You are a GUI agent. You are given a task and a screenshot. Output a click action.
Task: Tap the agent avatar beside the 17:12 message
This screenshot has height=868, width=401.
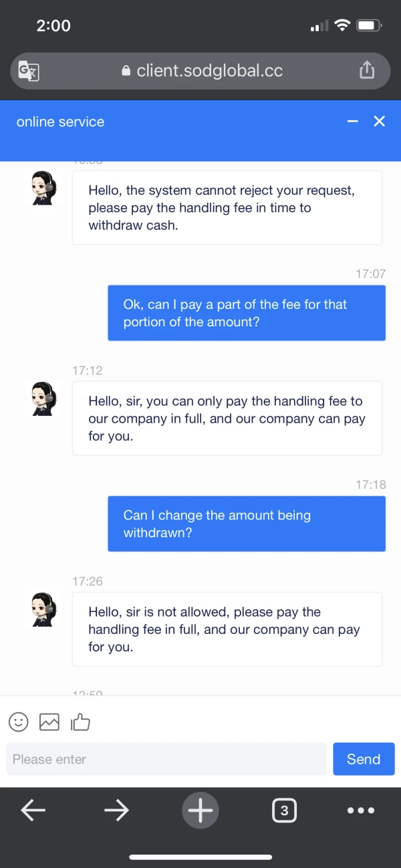45,399
